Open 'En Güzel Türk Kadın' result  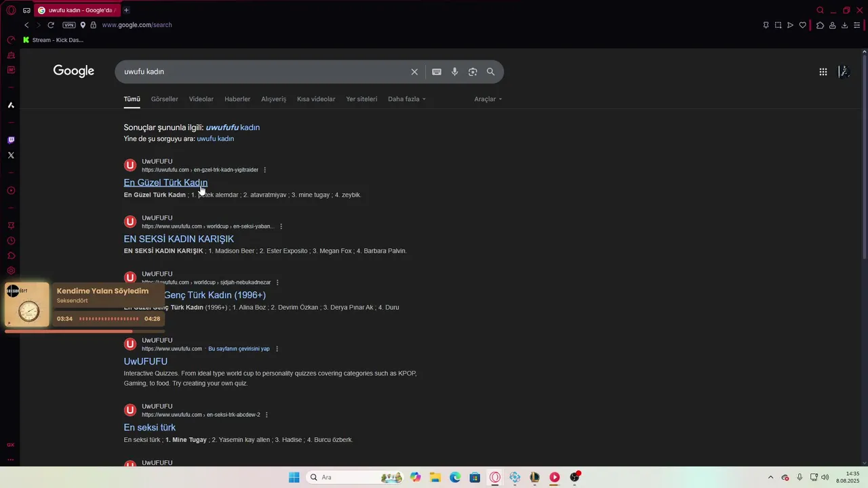pos(165,182)
